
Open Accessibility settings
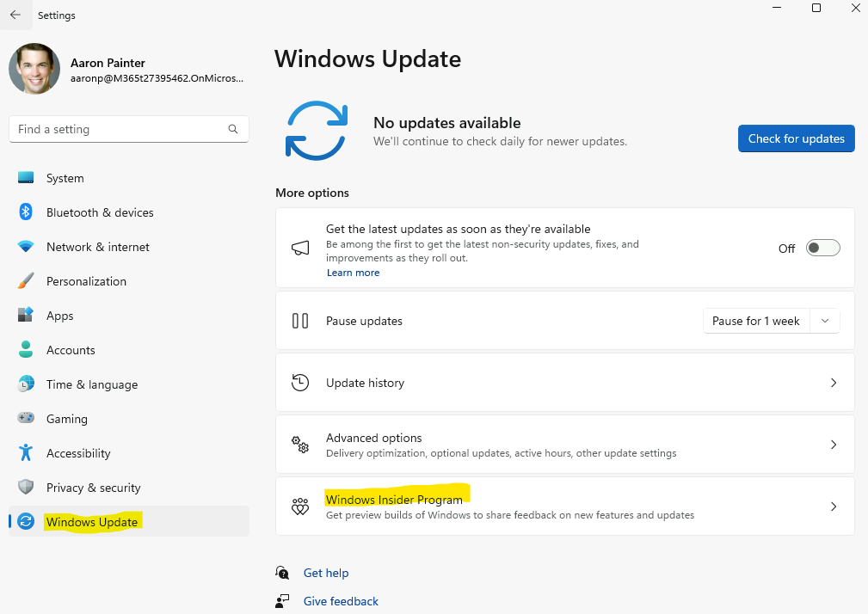pyautogui.click(x=129, y=453)
